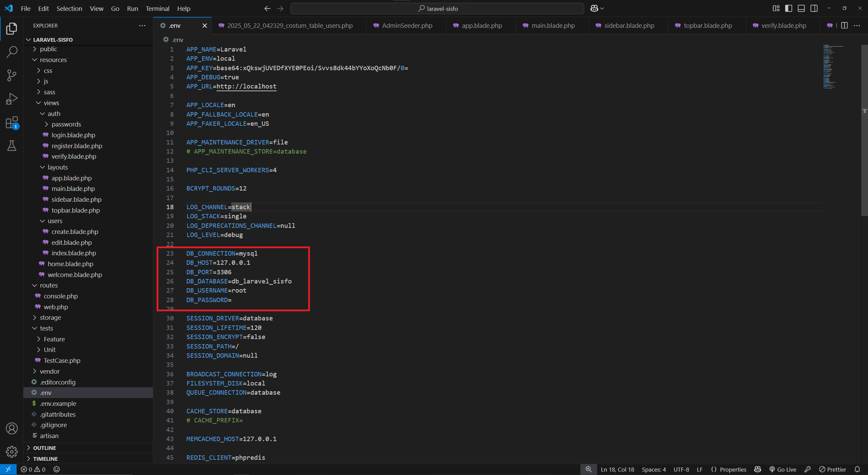This screenshot has width=868, height=475.
Task: Click the remote connection indicator
Action: tap(8, 470)
